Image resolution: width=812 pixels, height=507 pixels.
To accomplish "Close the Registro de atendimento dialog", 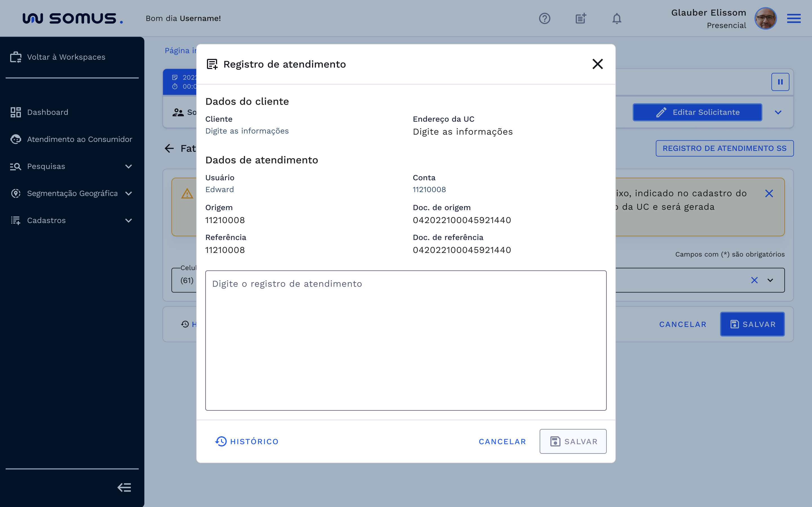I will (x=598, y=64).
